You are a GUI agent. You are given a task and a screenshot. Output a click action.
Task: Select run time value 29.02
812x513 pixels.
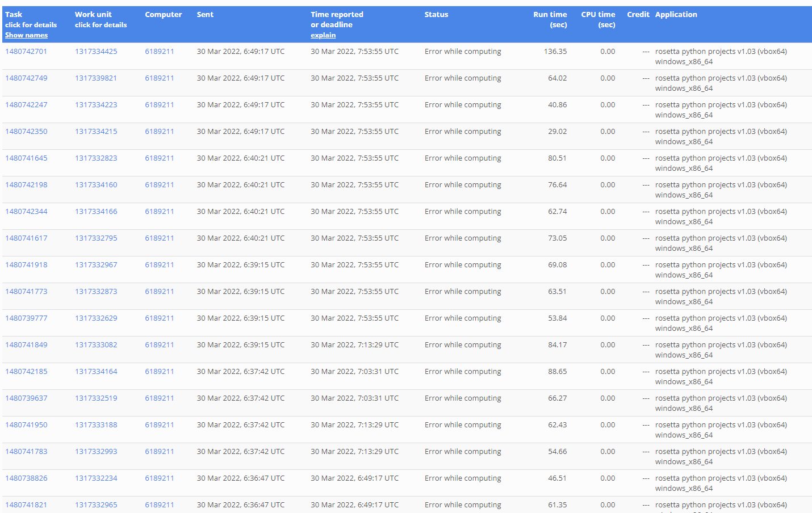(x=557, y=131)
